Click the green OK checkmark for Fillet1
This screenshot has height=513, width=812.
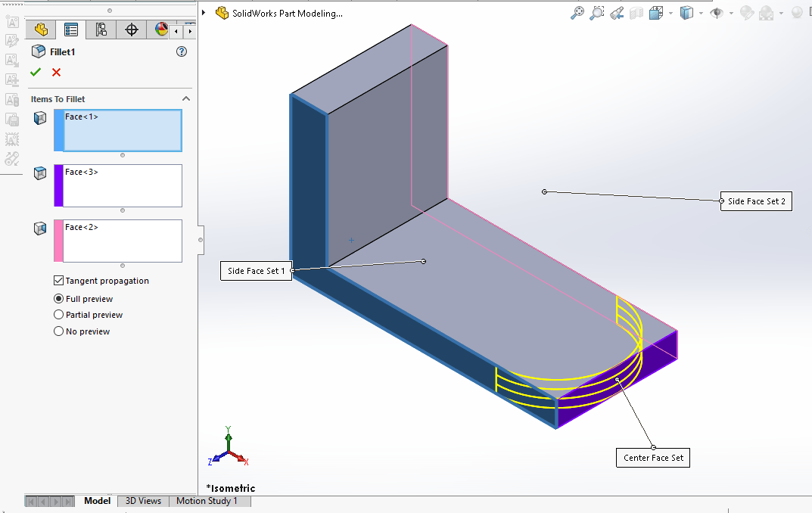35,72
